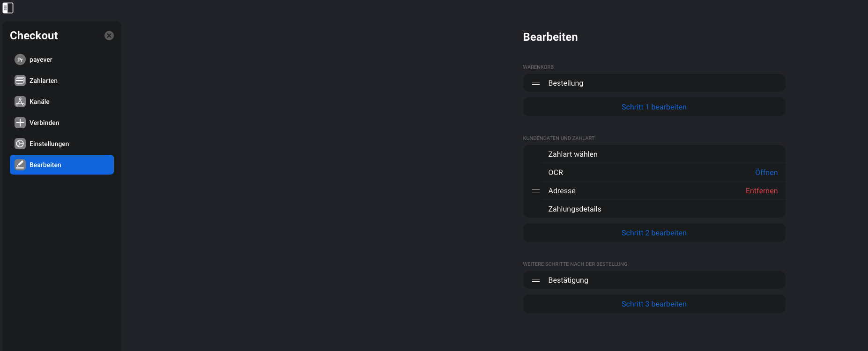Select the OCR row label

(x=556, y=173)
